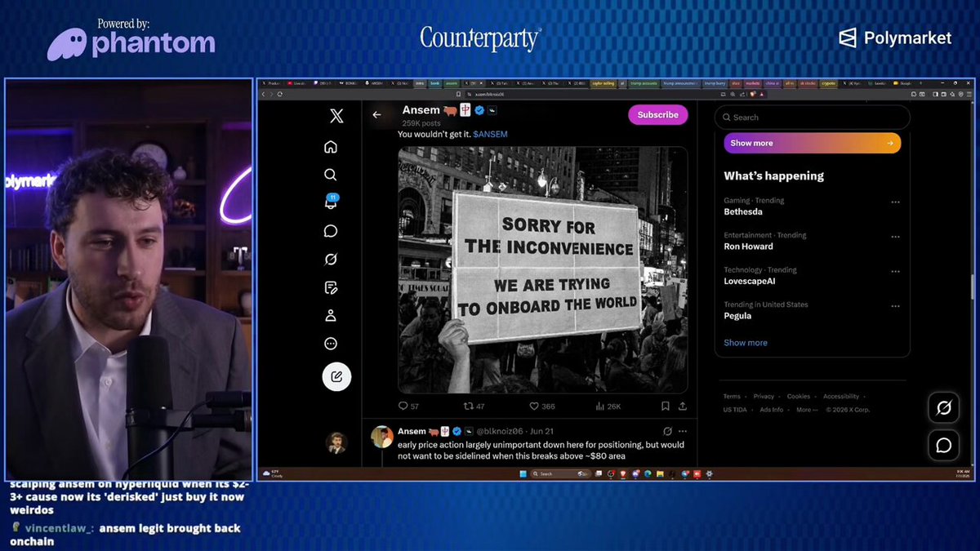The height and width of the screenshot is (551, 980).
Task: Open Notifications bell with 11 badge
Action: tap(331, 202)
